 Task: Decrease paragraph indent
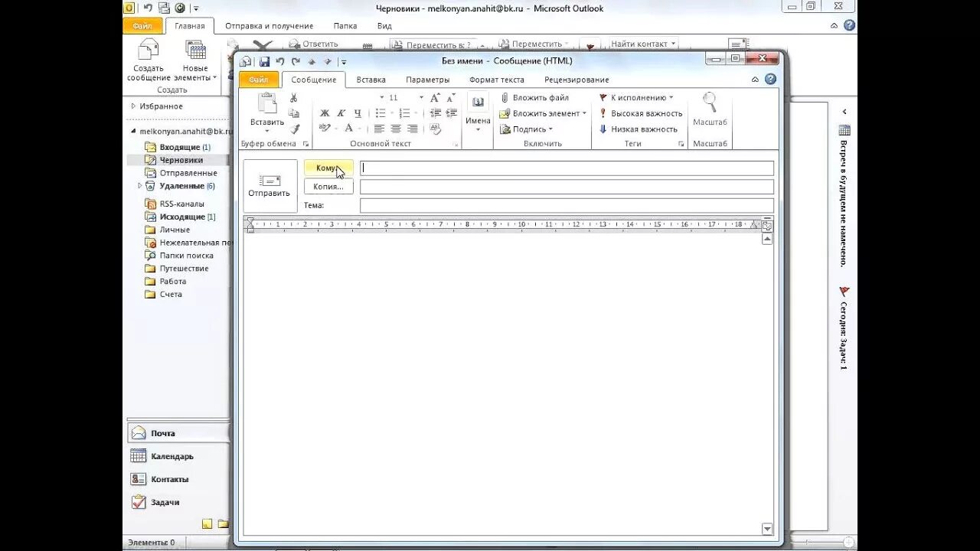435,113
